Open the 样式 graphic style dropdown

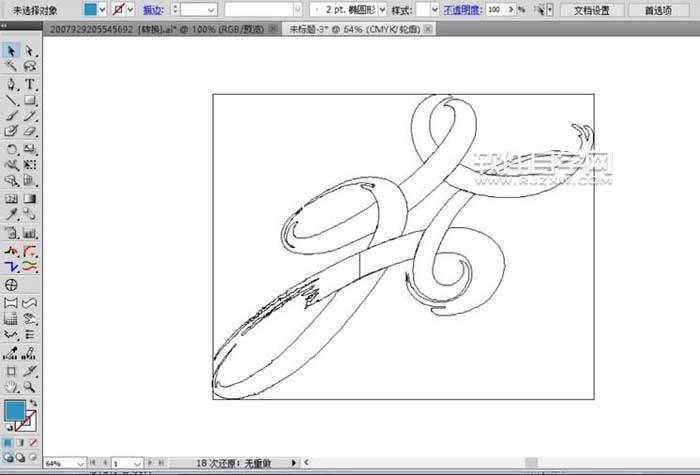(x=435, y=9)
